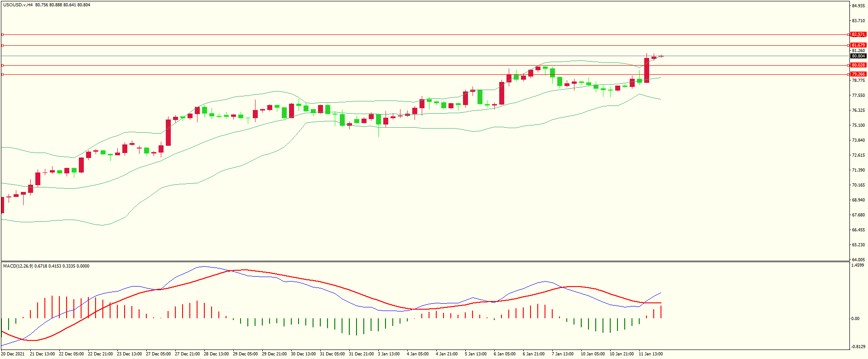Image resolution: width=868 pixels, height=359 pixels.
Task: Click the 76.325 price axis value
Action: click(858, 110)
